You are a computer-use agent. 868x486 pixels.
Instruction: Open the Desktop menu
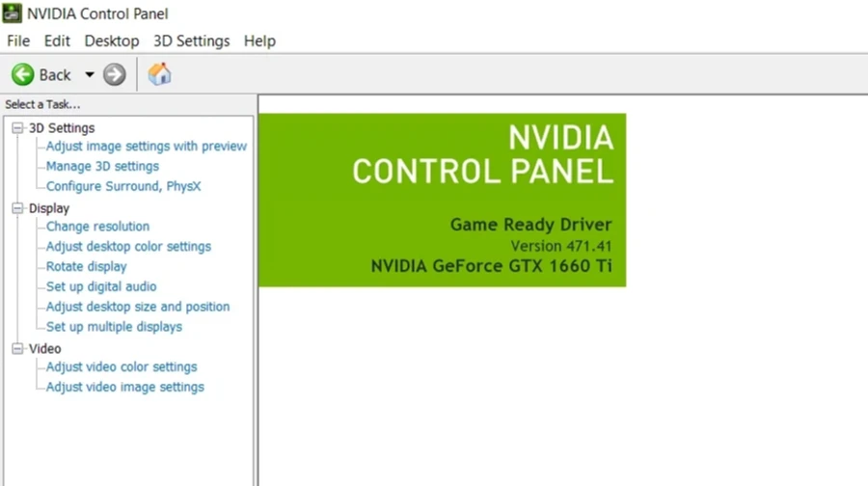click(112, 40)
